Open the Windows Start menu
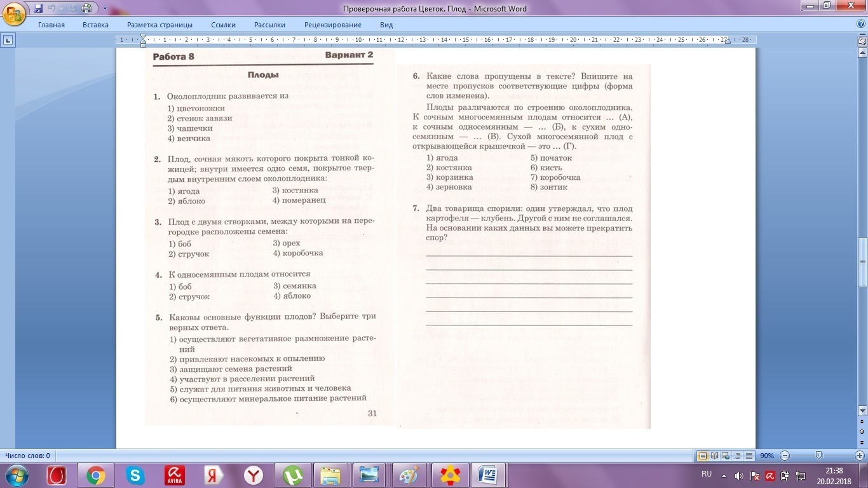 pos(17,475)
